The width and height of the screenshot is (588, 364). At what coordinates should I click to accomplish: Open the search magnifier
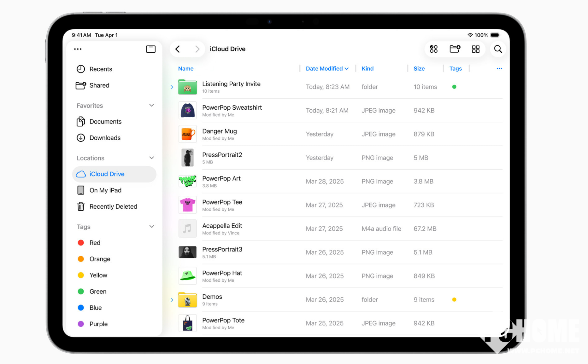498,49
